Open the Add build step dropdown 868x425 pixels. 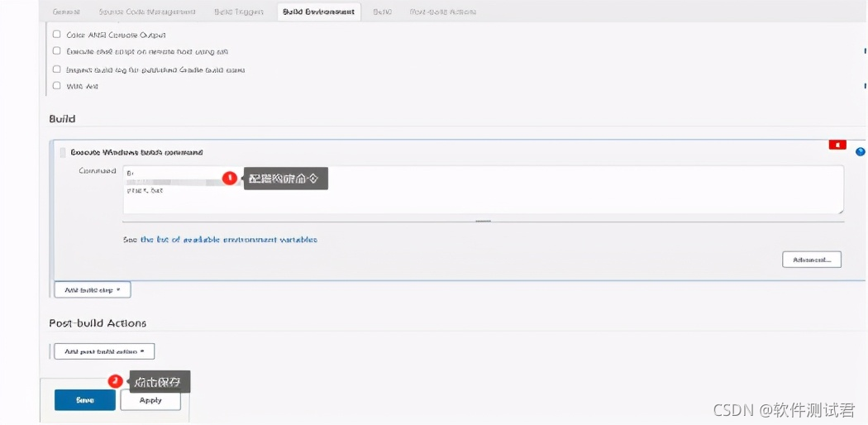[93, 289]
